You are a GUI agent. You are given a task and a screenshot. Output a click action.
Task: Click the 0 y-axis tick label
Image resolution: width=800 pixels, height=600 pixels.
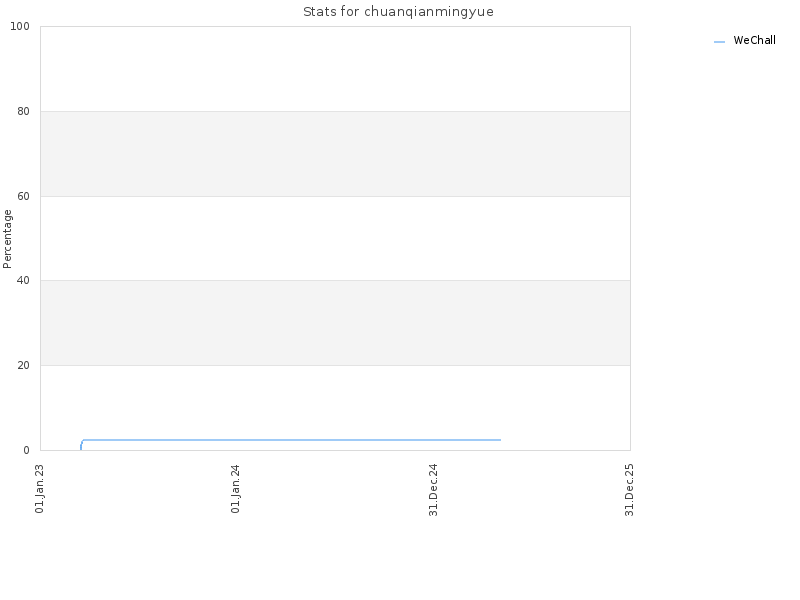[27, 450]
